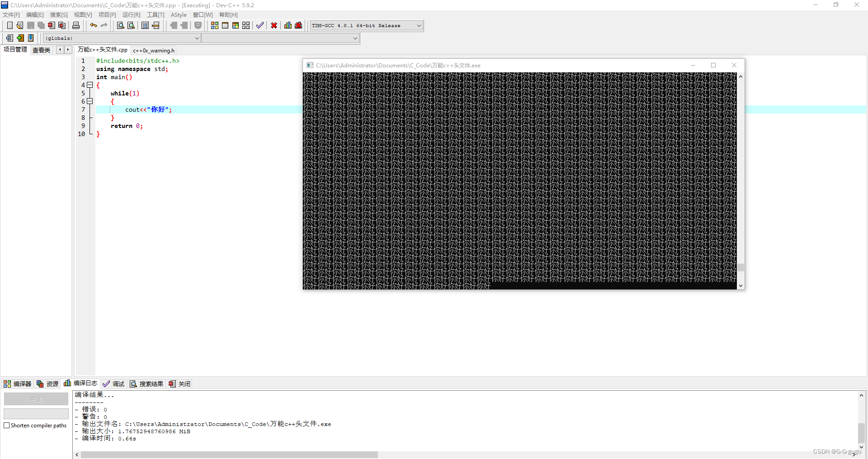The height and width of the screenshot is (459, 868).
Task: Click the Debug checkmark toolbar icon
Action: 260,25
